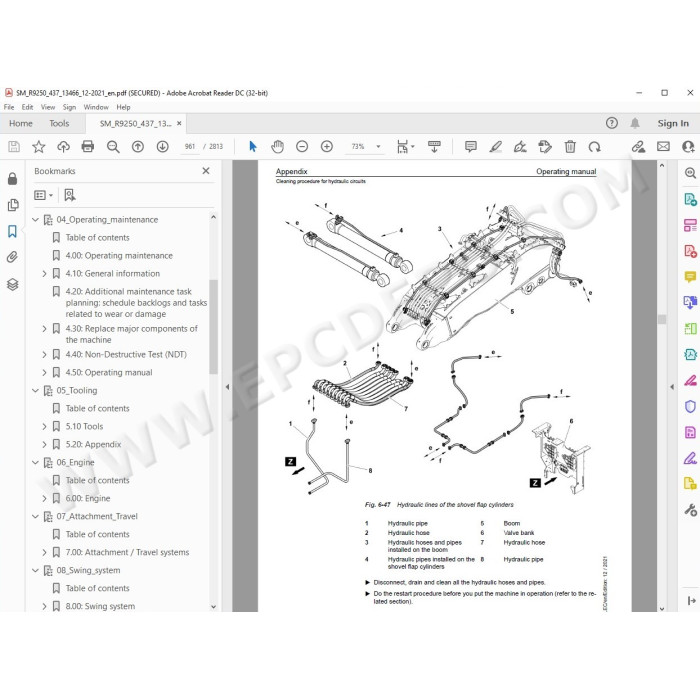Collapse 04_Operating_maintenance bookmark
700x700 pixels.
click(35, 220)
